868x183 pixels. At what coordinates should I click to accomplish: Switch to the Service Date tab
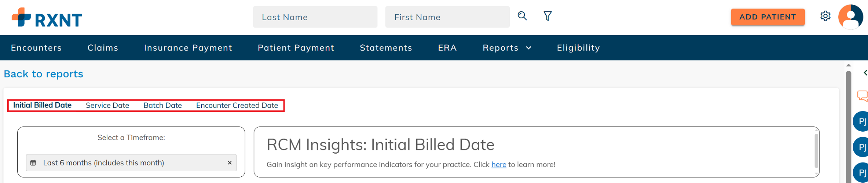107,105
